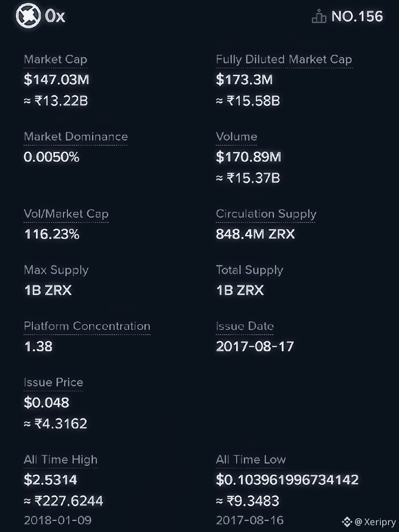The width and height of the screenshot is (399, 532).
Task: Tap the Market Dominance label
Action: (x=76, y=136)
